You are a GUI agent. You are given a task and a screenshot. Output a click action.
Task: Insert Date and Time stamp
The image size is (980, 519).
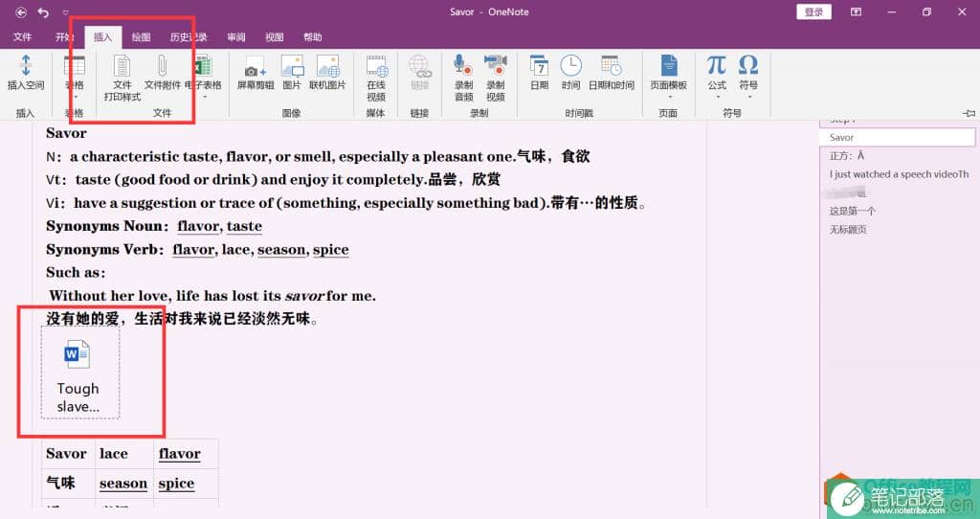pos(612,66)
